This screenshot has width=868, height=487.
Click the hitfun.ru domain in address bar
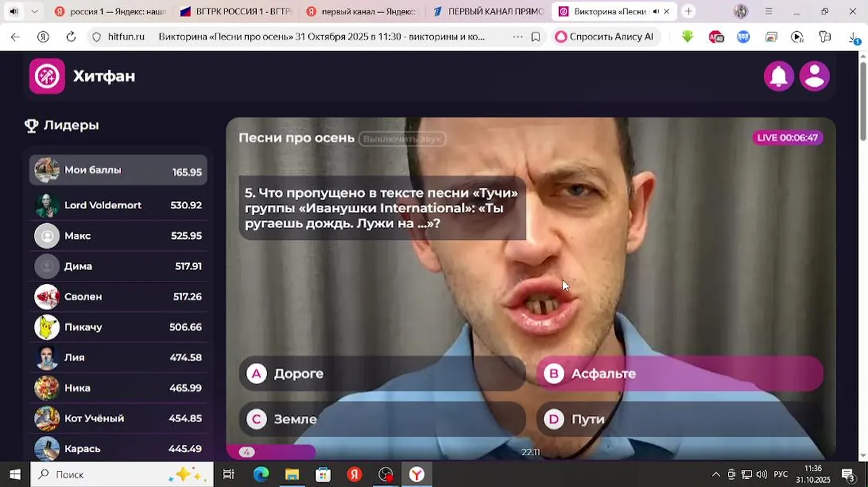pyautogui.click(x=126, y=37)
